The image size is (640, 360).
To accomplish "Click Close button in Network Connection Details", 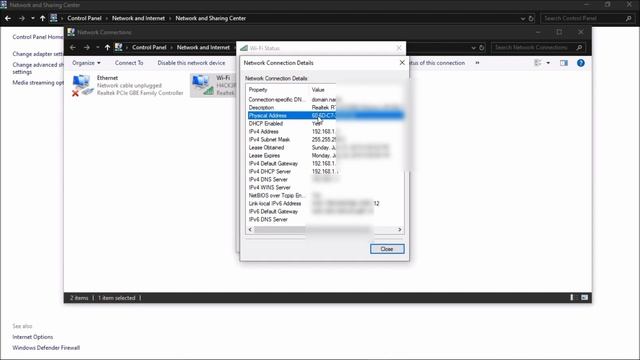I will click(387, 249).
